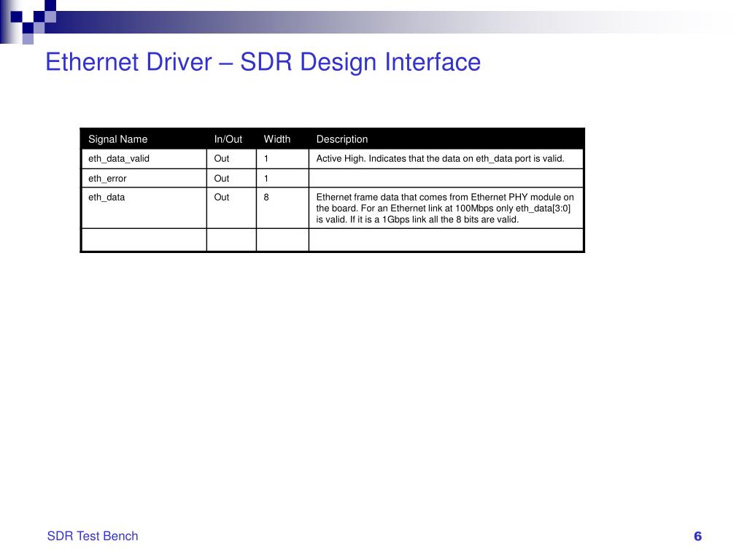Click the width value '8' for eth_data
This screenshot has width=747, height=560.
click(x=267, y=197)
